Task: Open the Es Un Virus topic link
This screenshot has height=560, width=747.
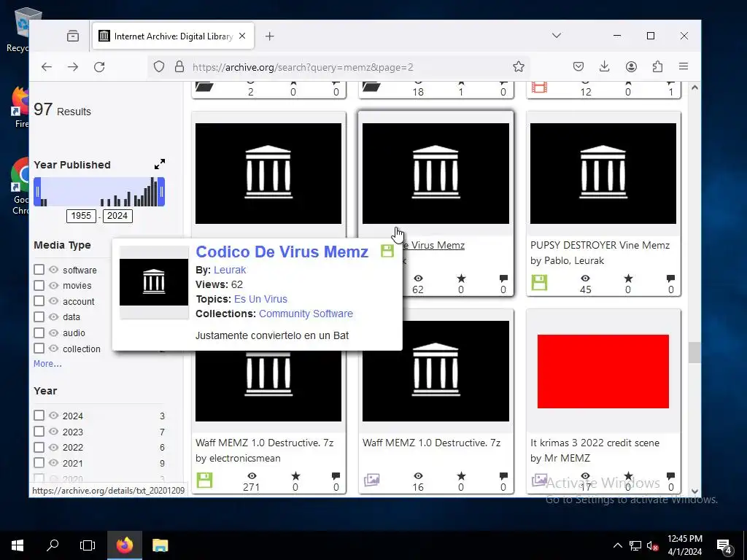Action: coord(260,299)
